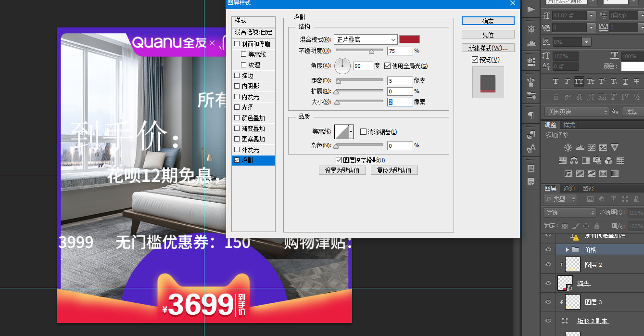Image resolution: width=644 pixels, height=336 pixels.
Task: Switch to the Styles (样式) panel tab
Action: (x=569, y=125)
